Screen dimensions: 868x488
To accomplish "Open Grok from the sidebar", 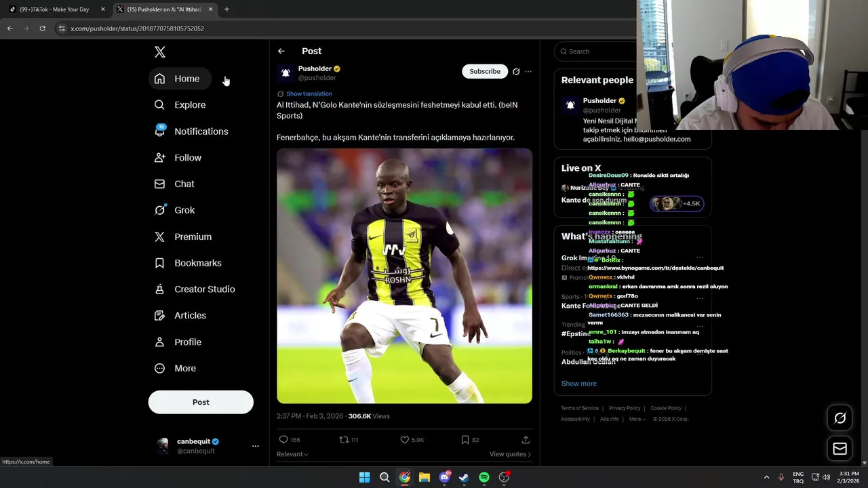I will click(x=176, y=210).
